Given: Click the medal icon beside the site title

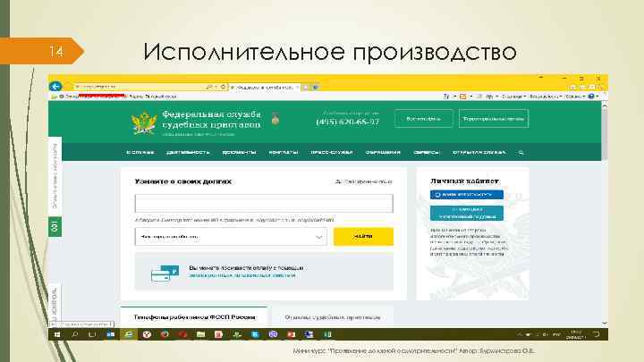Looking at the screenshot, I should [275, 120].
